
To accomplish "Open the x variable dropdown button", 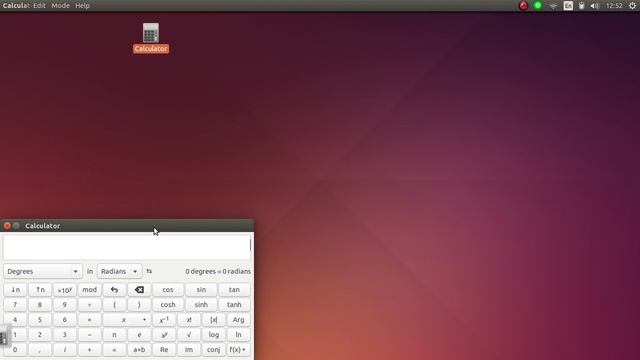I will point(127,320).
